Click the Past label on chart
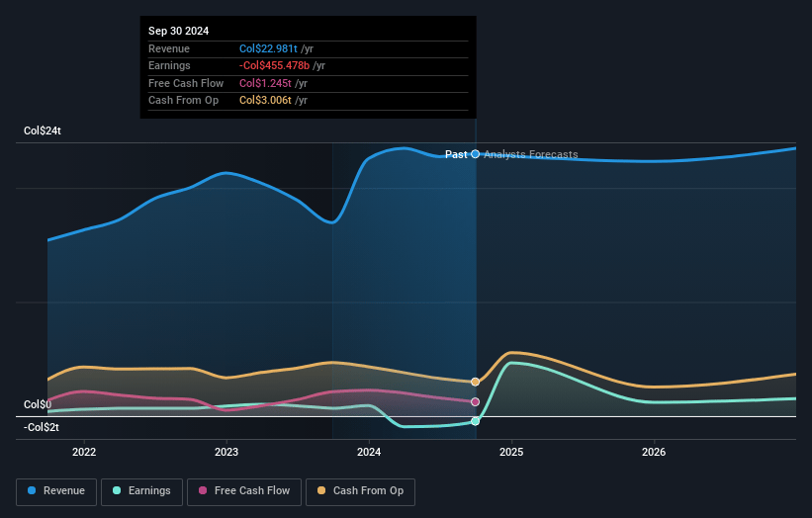This screenshot has width=812, height=518. point(456,154)
